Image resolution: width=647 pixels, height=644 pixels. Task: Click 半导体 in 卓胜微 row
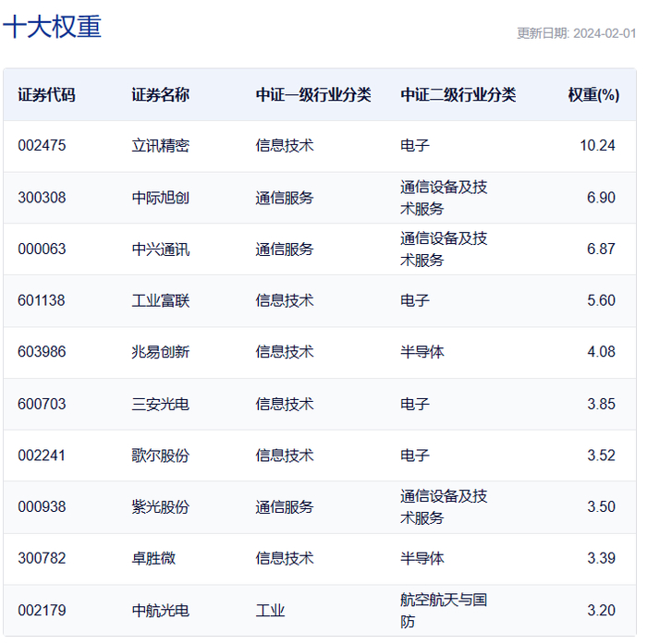422,559
